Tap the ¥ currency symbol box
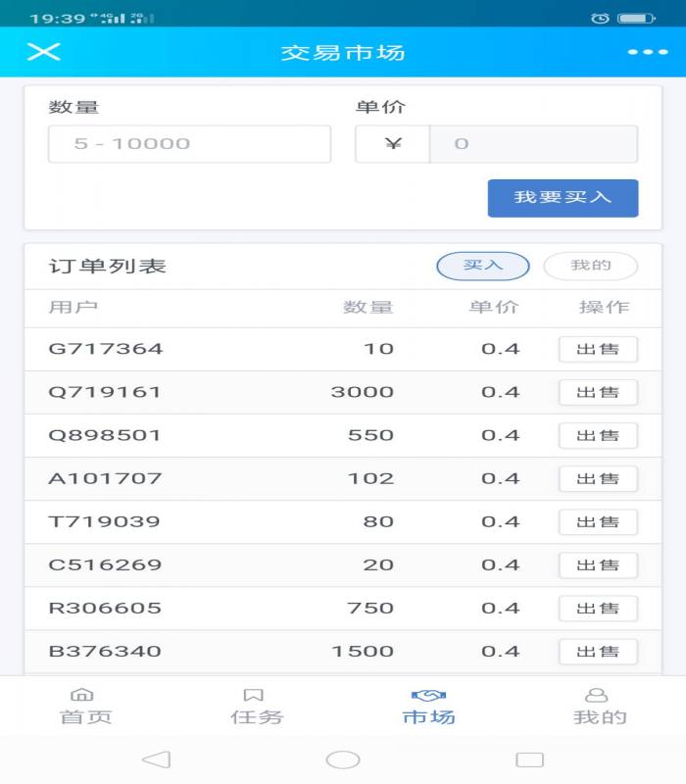 [393, 144]
